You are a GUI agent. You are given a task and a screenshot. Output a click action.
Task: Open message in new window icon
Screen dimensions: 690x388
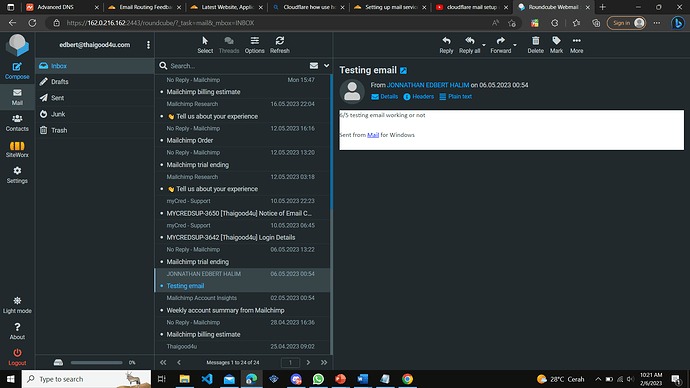[x=404, y=70]
